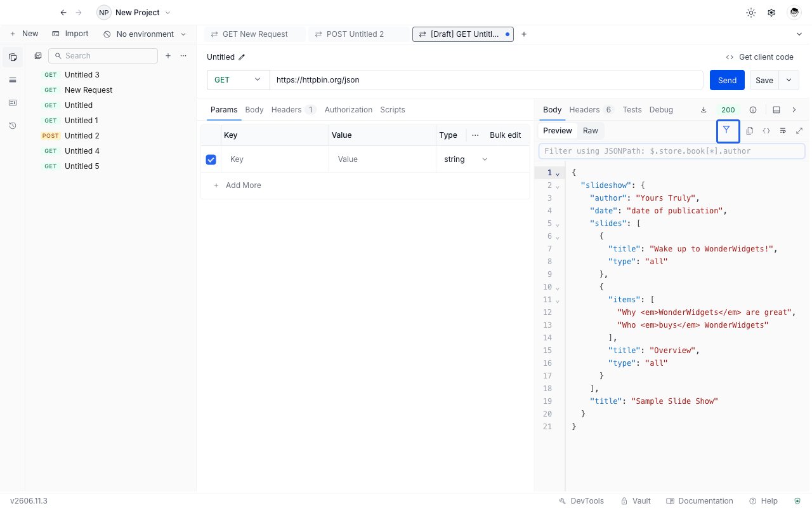Viewport: 812px width, 508px height.
Task: Open the dropdown arrow next to Save
Action: 789,80
